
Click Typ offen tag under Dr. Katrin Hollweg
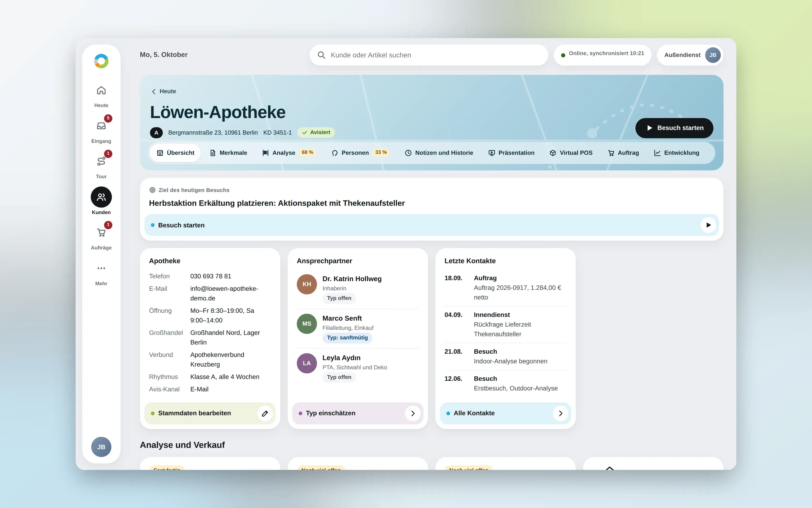click(x=339, y=298)
